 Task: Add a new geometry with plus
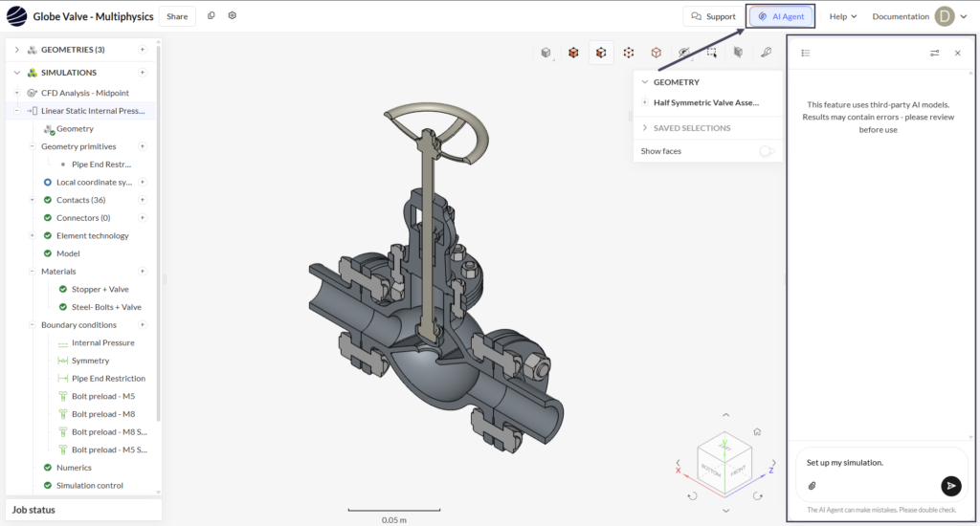[143, 50]
